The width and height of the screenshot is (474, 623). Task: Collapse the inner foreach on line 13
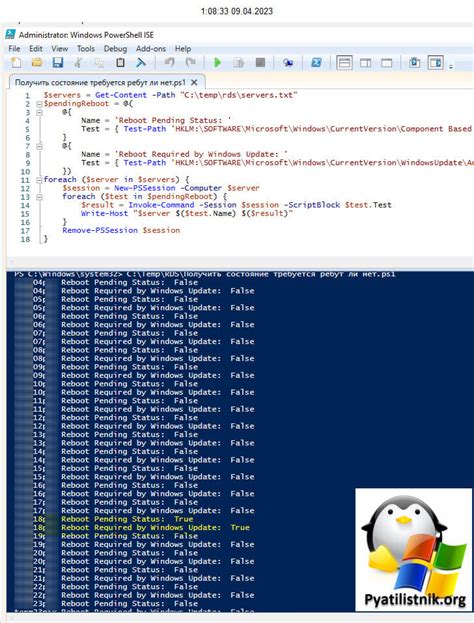click(x=39, y=197)
